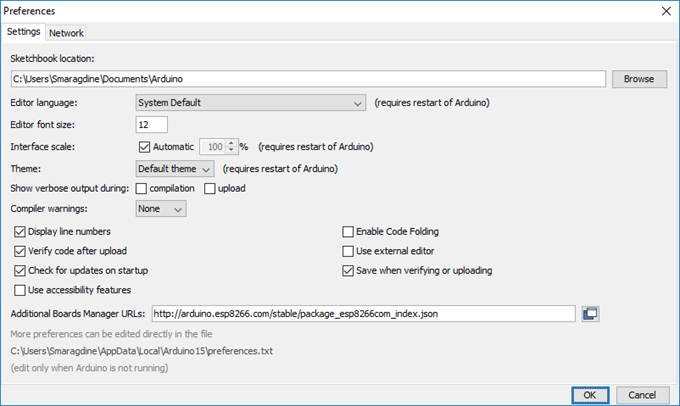Click '(edit only when Arduino is not running)' text
The image size is (680, 406).
point(89,368)
